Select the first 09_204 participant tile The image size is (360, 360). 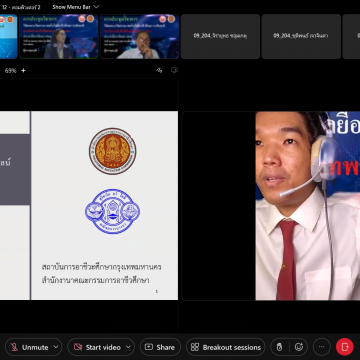click(220, 36)
